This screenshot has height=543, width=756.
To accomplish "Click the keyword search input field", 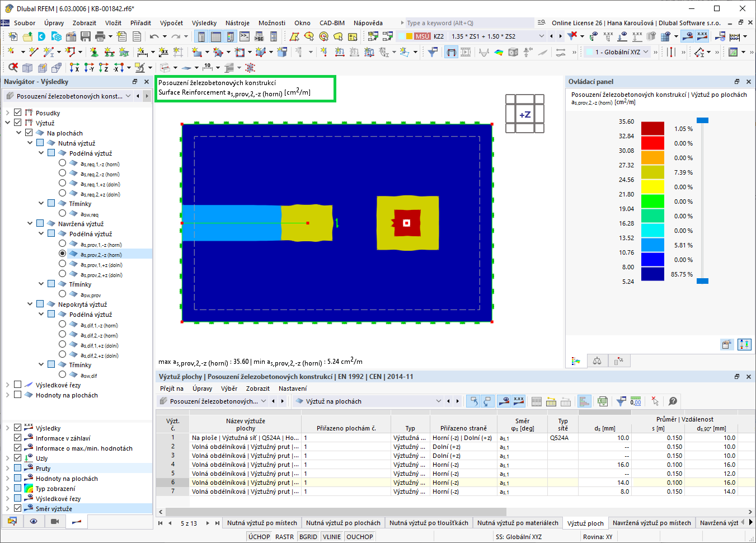I will (469, 23).
